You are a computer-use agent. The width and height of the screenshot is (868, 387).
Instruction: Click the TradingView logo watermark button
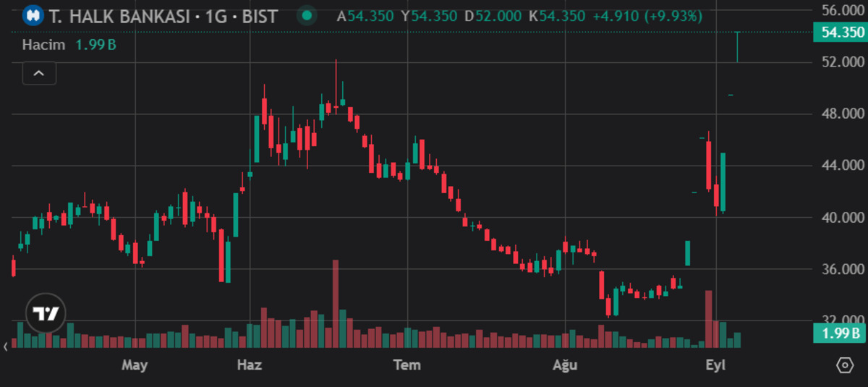click(x=46, y=313)
